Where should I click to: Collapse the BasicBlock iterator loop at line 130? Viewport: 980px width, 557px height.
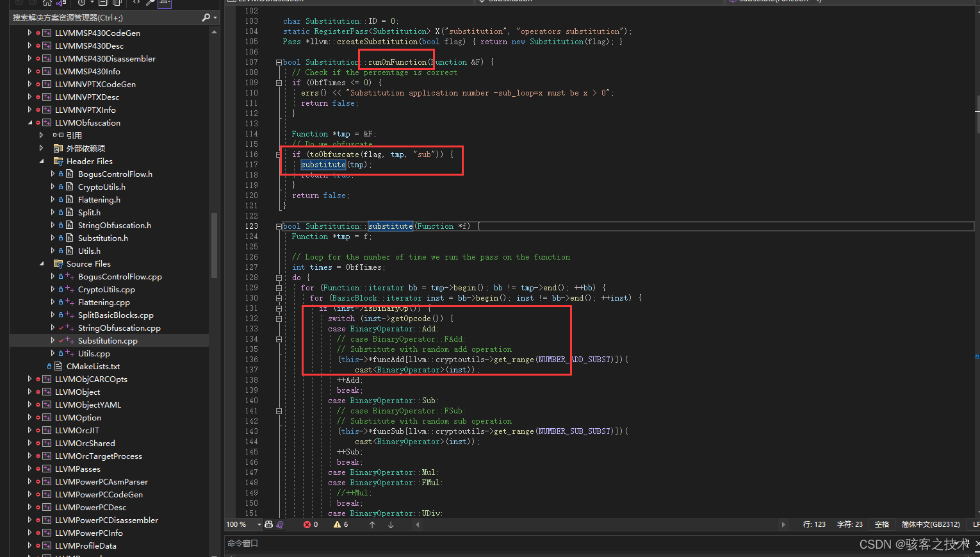[279, 298]
